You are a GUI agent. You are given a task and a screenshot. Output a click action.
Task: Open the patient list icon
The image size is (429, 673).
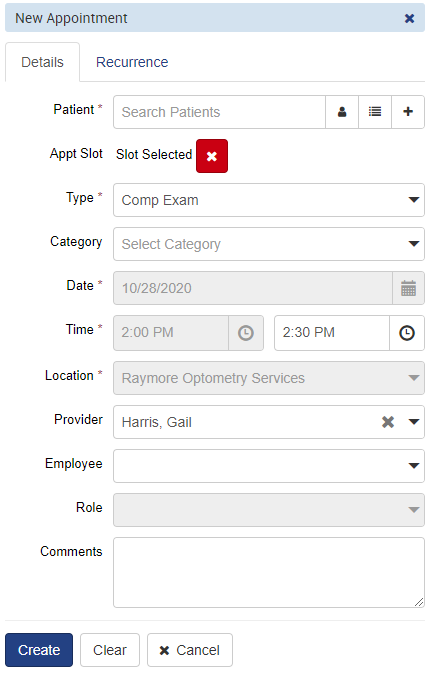tap(375, 112)
